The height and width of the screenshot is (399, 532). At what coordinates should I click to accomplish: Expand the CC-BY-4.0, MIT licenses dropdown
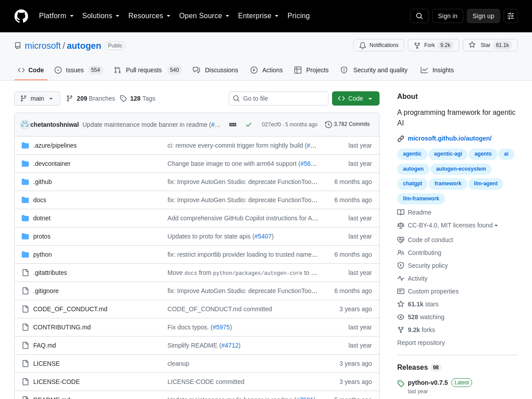click(453, 225)
